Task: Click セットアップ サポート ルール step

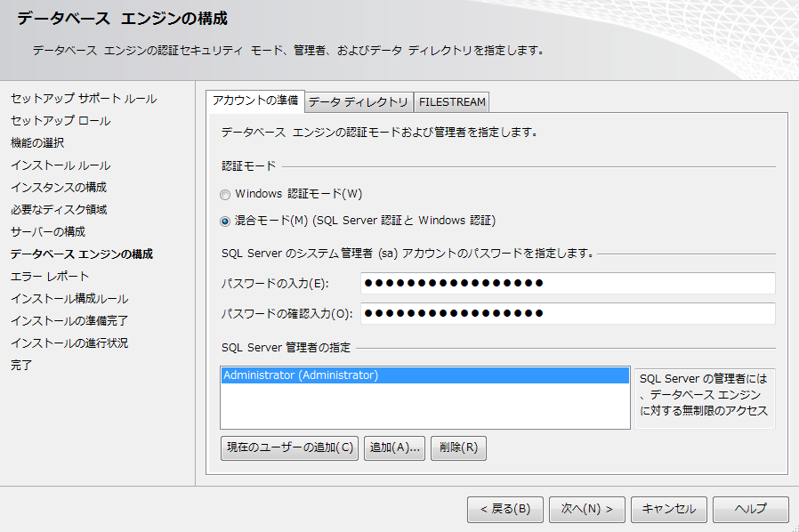Action: 84,99
